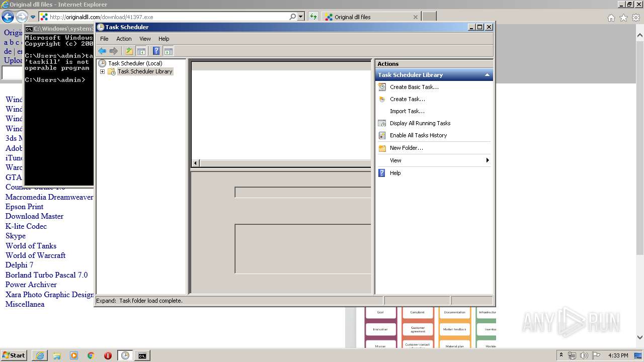Open the Action menu in Task Scheduler
The width and height of the screenshot is (644, 362).
pos(124,39)
